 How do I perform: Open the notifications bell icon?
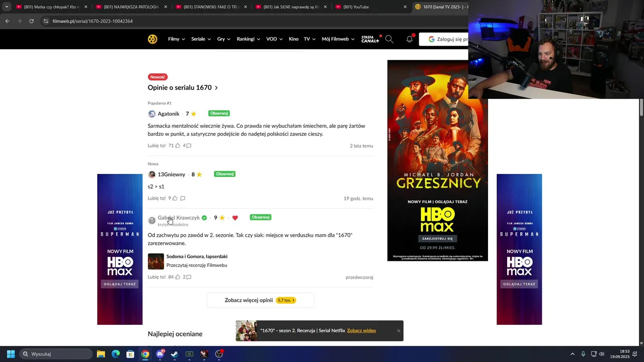410,39
